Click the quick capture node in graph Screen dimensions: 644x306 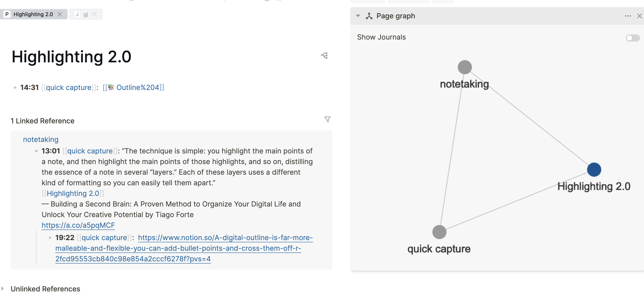point(439,232)
